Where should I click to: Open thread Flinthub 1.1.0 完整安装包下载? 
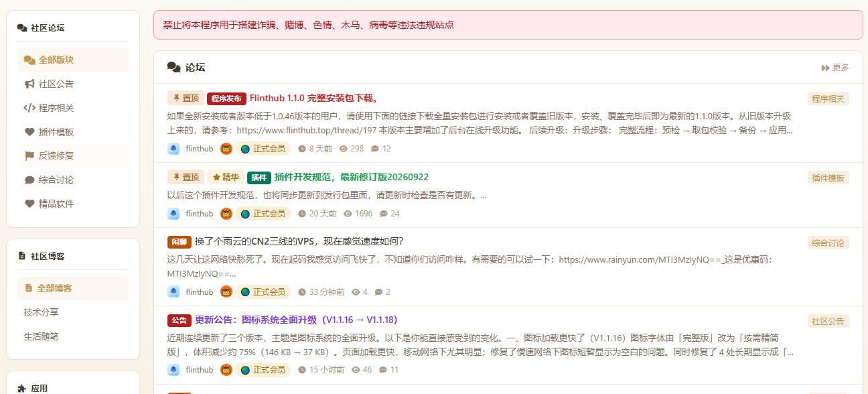point(315,98)
